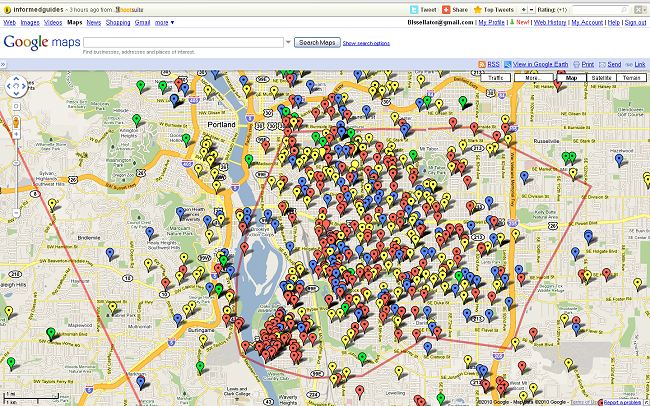Open the Images tab in Google bar
Image resolution: width=650 pixels, height=406 pixels.
[x=28, y=21]
